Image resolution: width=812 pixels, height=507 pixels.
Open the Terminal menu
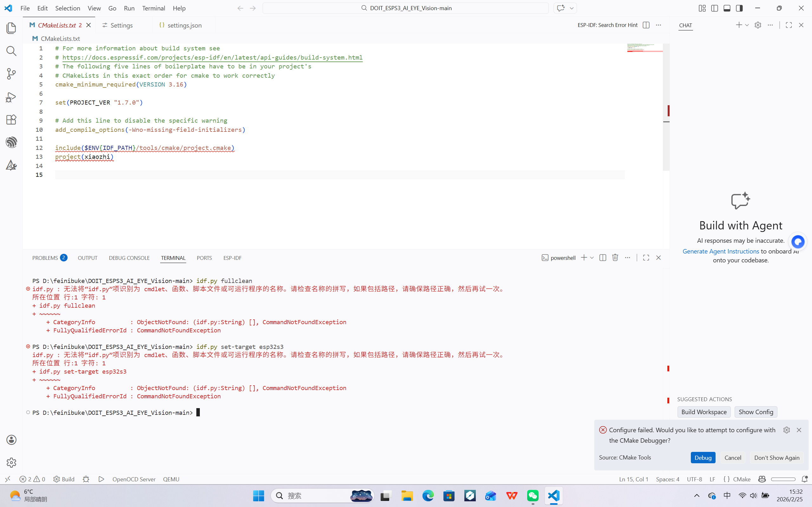coord(153,8)
